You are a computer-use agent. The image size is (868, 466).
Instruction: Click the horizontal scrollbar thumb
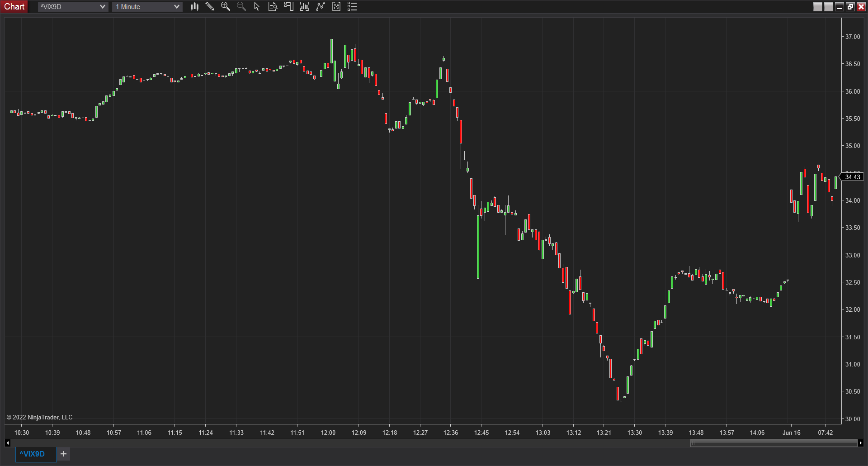click(774, 443)
